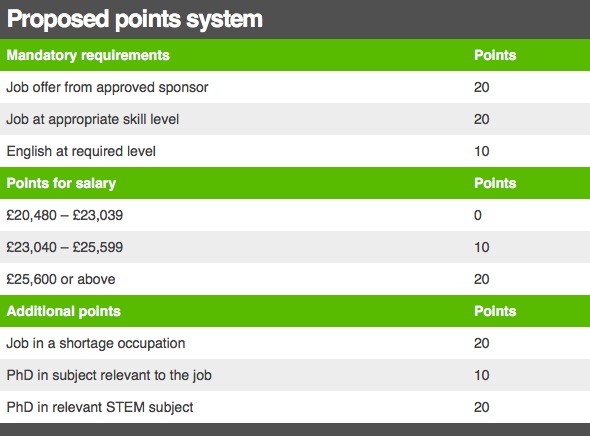The width and height of the screenshot is (590, 436).
Task: Click the 10 points value for relevant PhD
Action: click(482, 375)
